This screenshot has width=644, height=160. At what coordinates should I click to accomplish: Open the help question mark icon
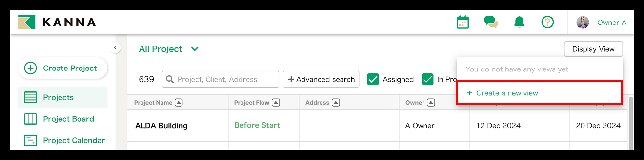pos(547,22)
